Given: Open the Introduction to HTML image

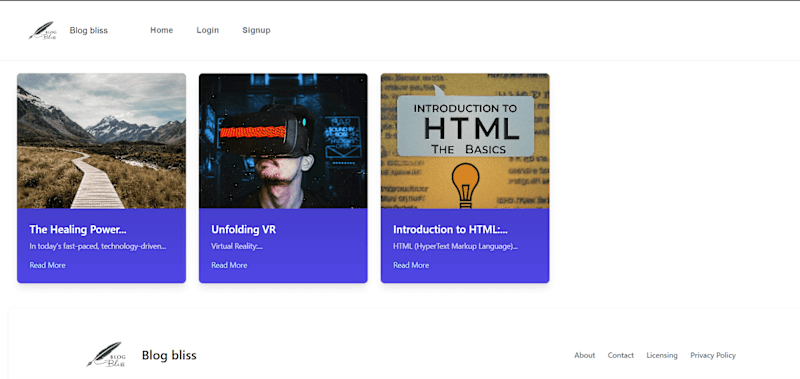Looking at the screenshot, I should (x=465, y=141).
